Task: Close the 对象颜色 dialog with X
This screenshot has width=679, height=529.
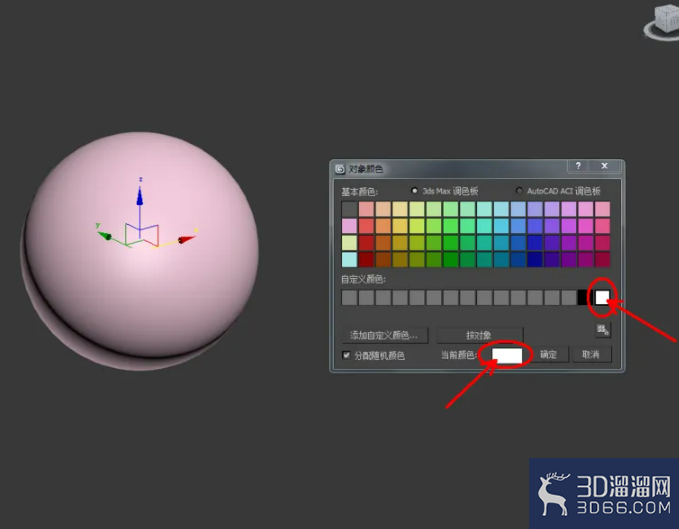Action: tap(605, 166)
